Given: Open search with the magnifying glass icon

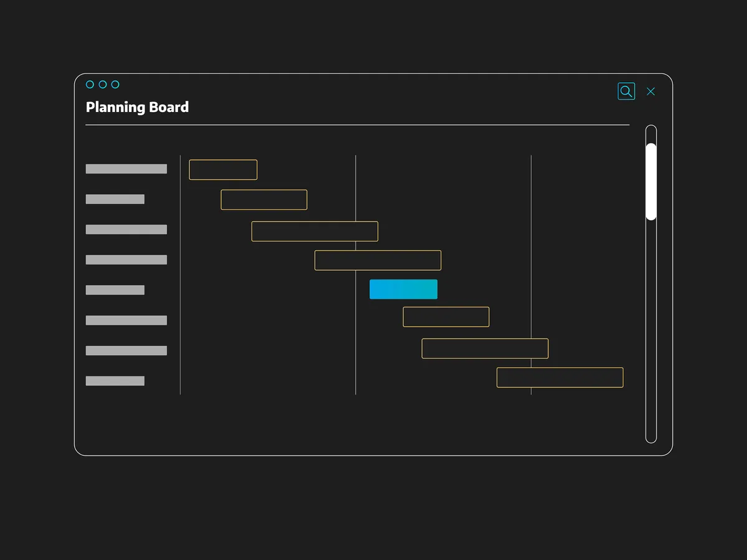Looking at the screenshot, I should [626, 91].
